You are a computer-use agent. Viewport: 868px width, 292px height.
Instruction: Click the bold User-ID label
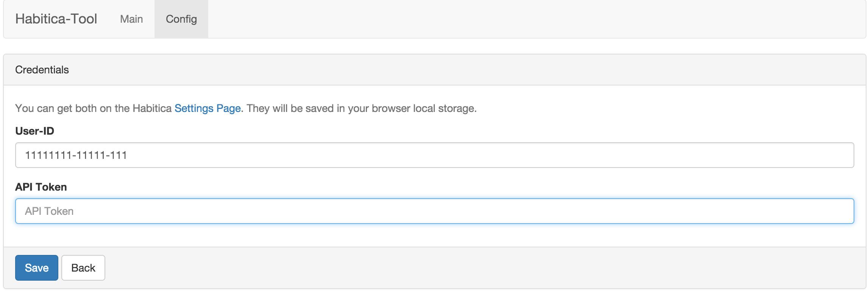coord(34,131)
